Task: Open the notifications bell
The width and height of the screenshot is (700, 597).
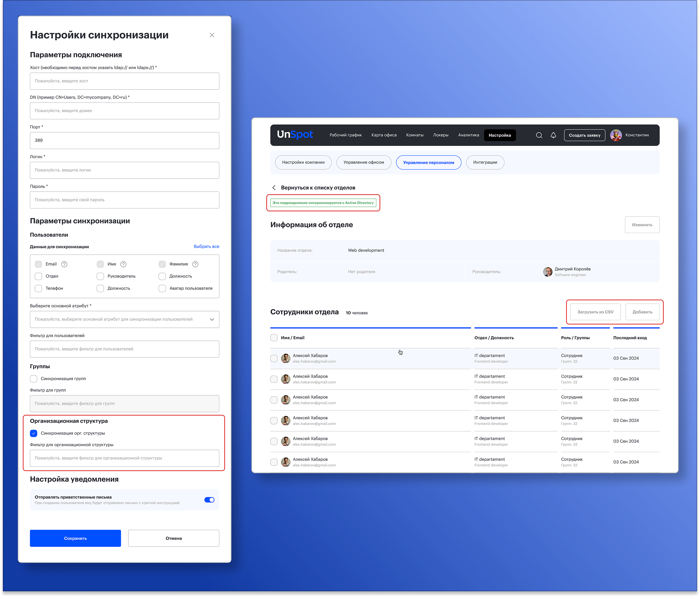Action: click(553, 135)
